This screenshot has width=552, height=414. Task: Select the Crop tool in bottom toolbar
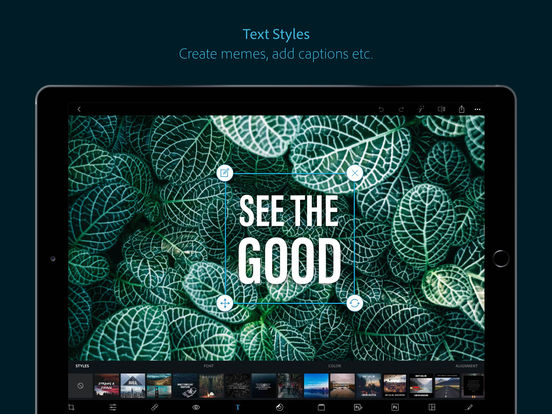click(x=71, y=407)
